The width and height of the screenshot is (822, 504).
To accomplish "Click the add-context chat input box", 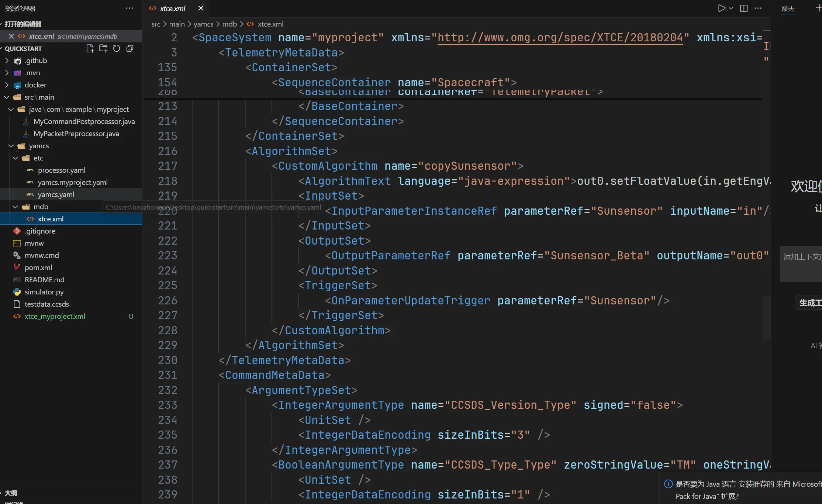I will click(801, 264).
